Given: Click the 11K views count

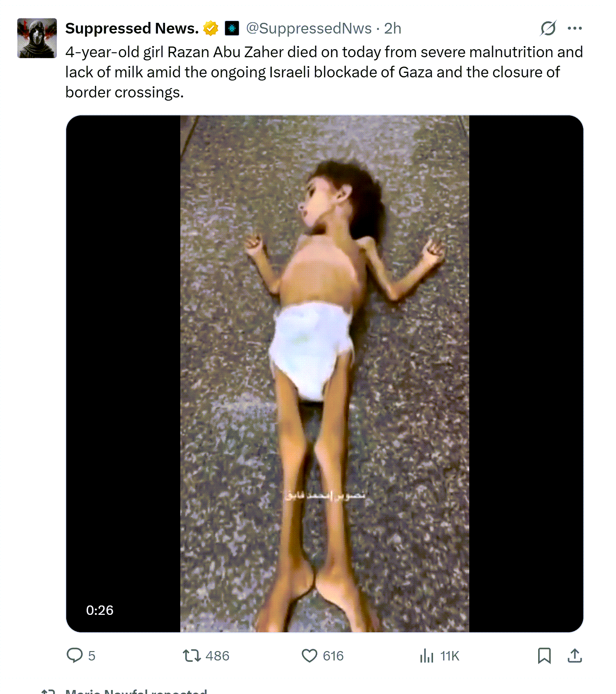Looking at the screenshot, I should tap(450, 656).
